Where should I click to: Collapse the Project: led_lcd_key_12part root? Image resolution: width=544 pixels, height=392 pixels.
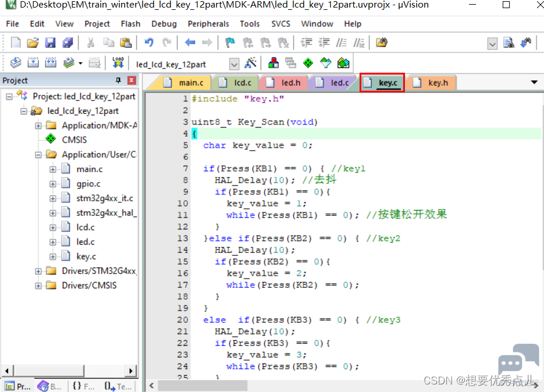(x=9, y=97)
